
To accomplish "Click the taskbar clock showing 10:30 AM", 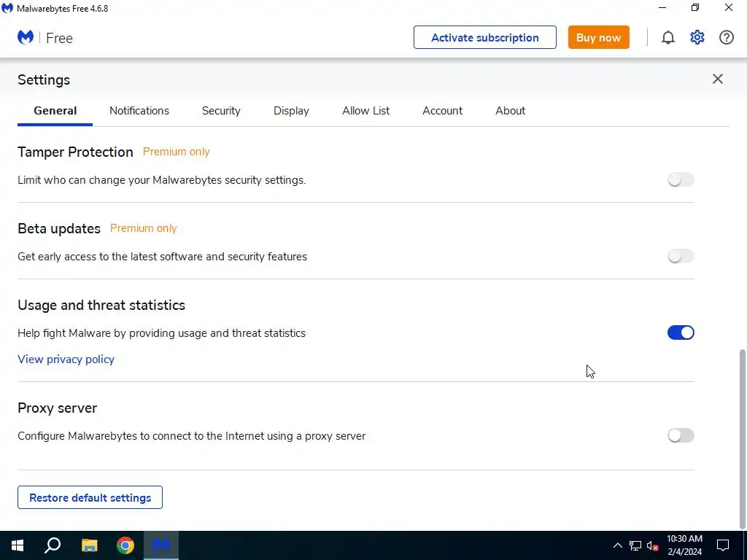I will point(684,545).
